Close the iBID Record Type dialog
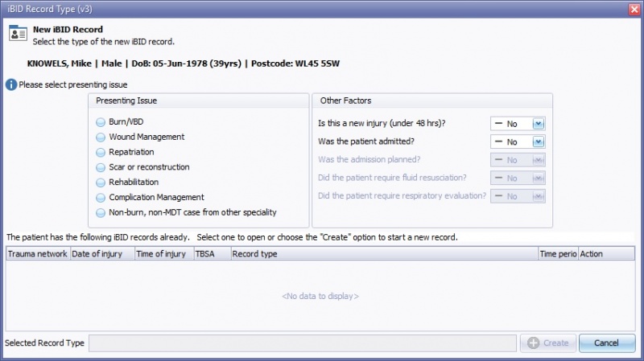Image resolution: width=644 pixels, height=361 pixels. click(x=634, y=8)
